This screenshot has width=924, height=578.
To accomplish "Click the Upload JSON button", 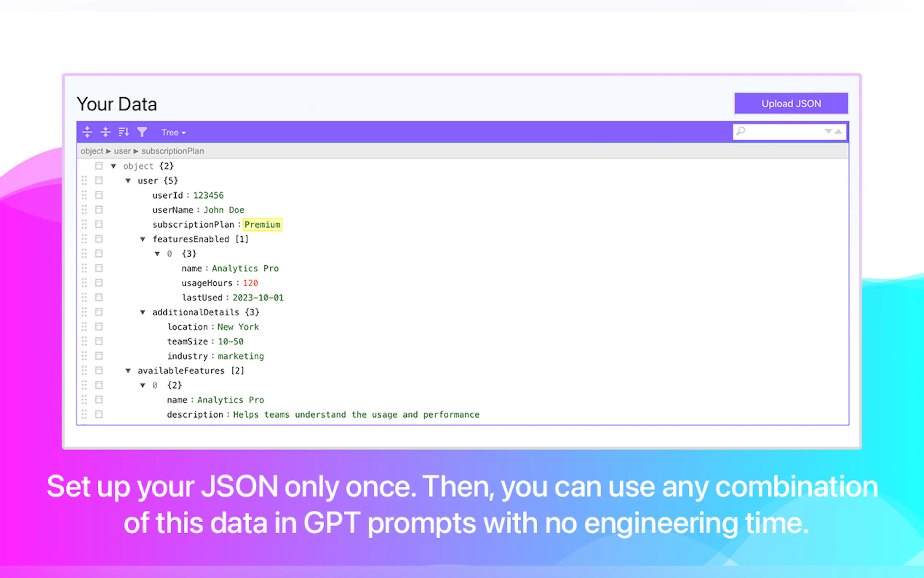I will pyautogui.click(x=791, y=104).
